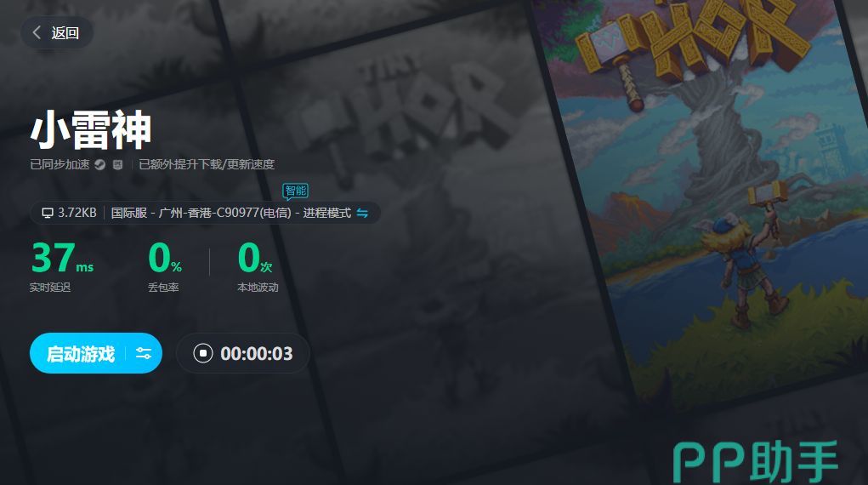Image resolution: width=868 pixels, height=485 pixels.
Task: Click the 3.72KB traffic readout
Action: click(77, 213)
